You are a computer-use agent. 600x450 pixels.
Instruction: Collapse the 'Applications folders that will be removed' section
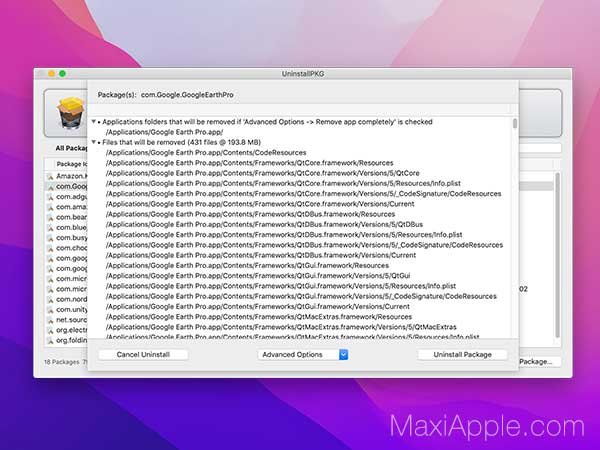(93, 122)
